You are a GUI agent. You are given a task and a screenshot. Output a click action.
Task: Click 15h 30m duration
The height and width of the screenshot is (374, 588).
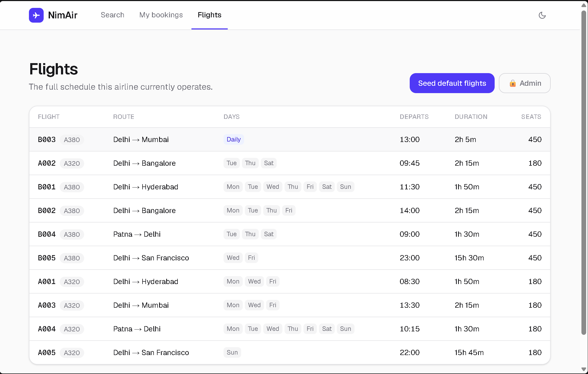[469, 258]
